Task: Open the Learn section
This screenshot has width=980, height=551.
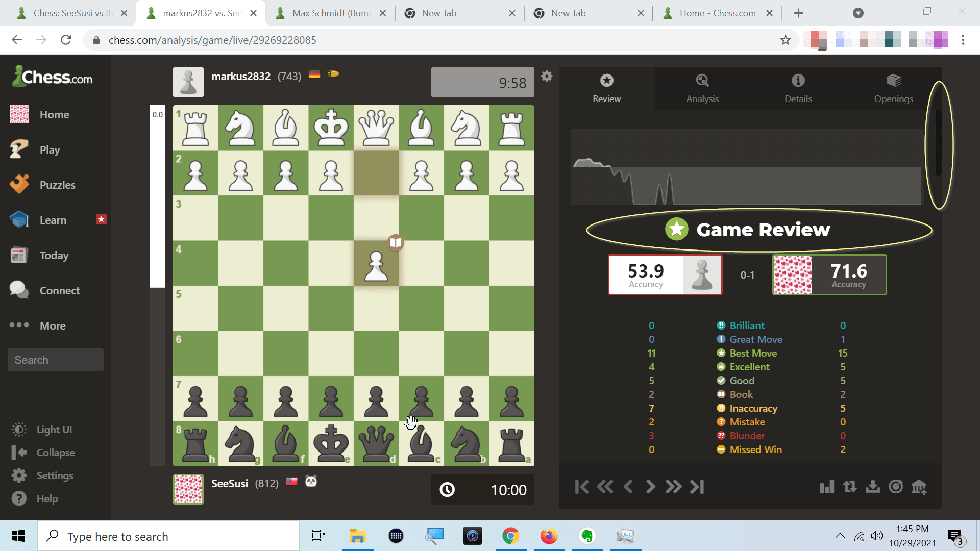Action: coord(53,220)
